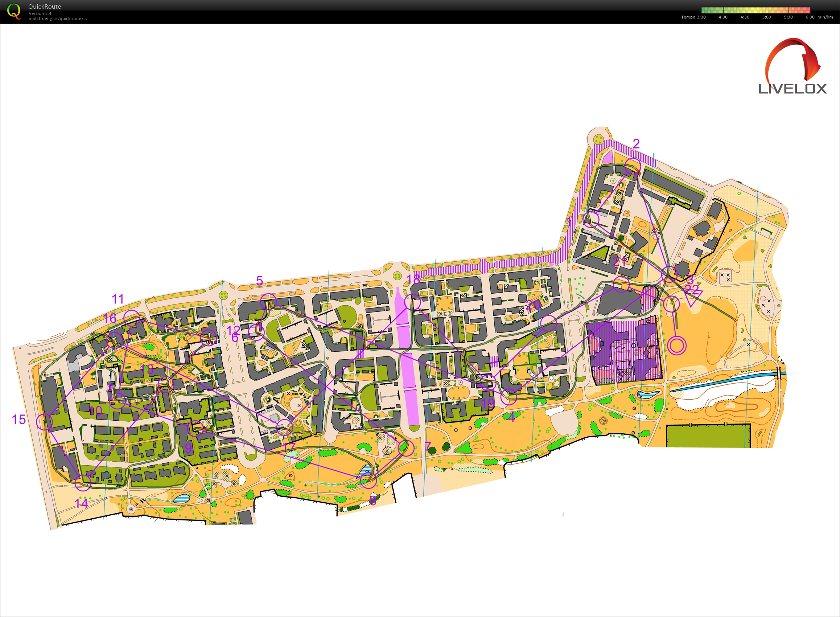The width and height of the screenshot is (840, 617).
Task: Open the matstroeng.se/quickroute/sv link
Action: coord(58,18)
